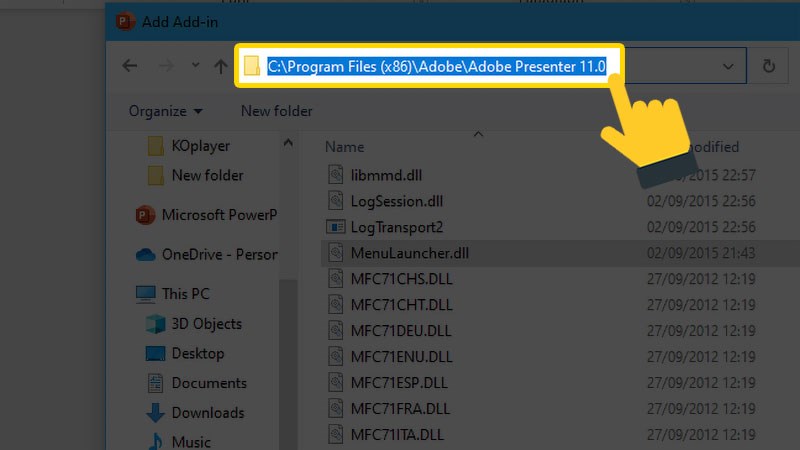Select MenuLauncher.dll file
The width and height of the screenshot is (800, 450).
click(x=410, y=254)
